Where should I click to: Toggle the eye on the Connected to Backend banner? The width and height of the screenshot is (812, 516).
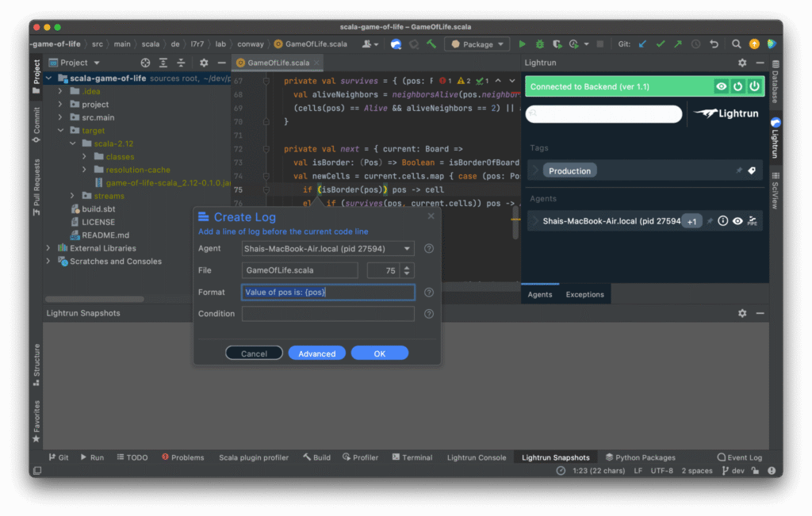721,85
